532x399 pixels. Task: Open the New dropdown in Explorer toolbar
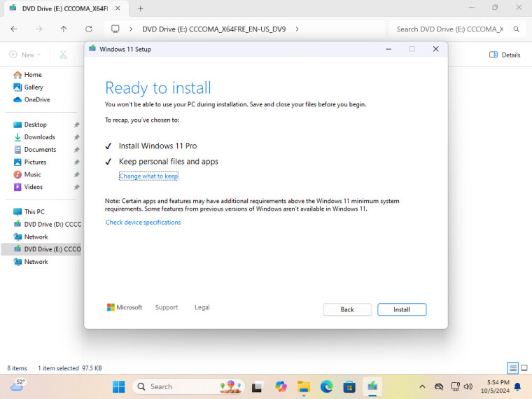tap(25, 55)
